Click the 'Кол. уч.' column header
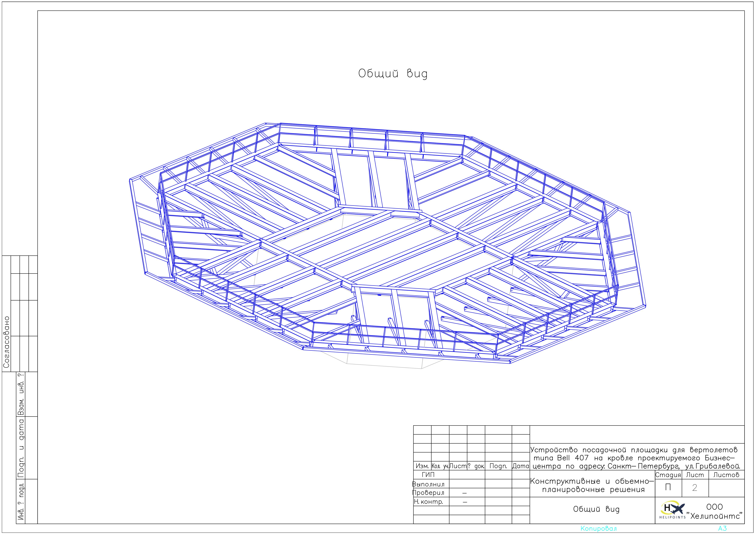Viewport: 756px width, 534px height. click(x=440, y=466)
